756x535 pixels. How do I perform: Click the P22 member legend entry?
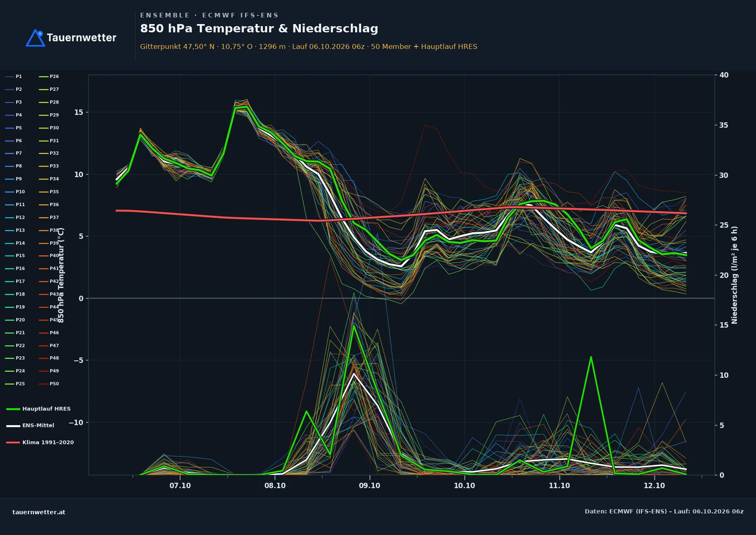tap(15, 345)
